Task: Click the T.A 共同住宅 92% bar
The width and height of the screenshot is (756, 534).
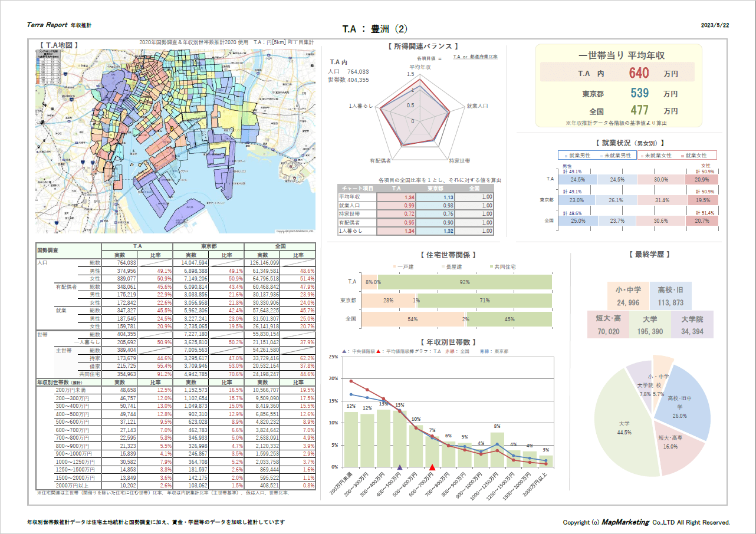Action: click(x=465, y=282)
